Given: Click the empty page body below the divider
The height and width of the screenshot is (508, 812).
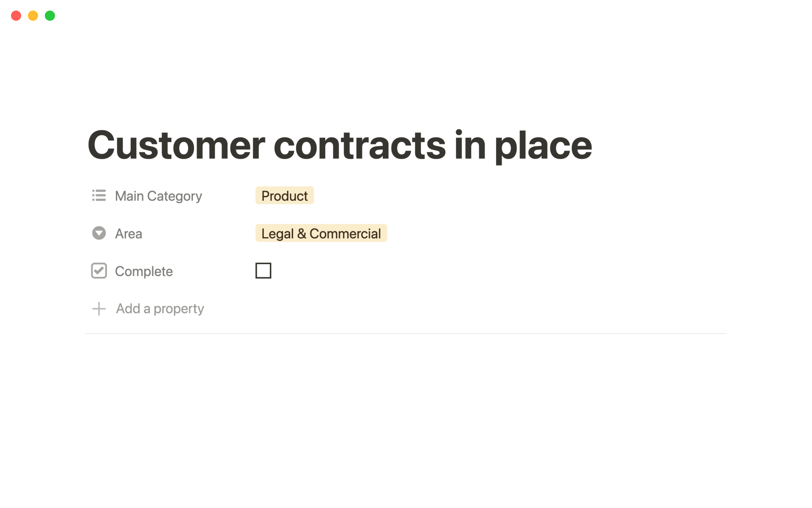Looking at the screenshot, I should tap(405, 402).
